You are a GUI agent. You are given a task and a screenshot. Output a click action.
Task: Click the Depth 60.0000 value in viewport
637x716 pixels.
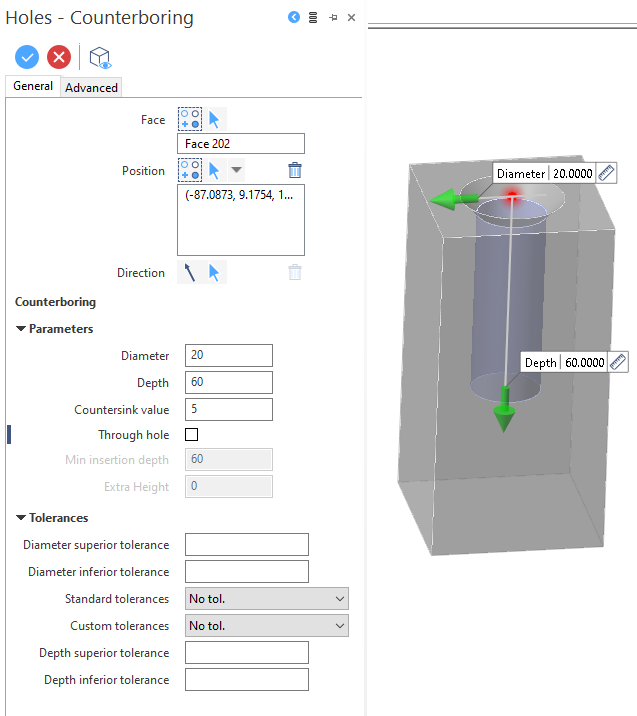[x=584, y=363]
